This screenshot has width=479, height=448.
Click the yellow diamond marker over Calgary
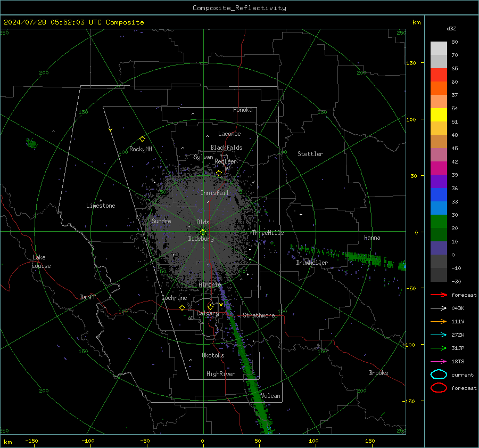tap(210, 307)
